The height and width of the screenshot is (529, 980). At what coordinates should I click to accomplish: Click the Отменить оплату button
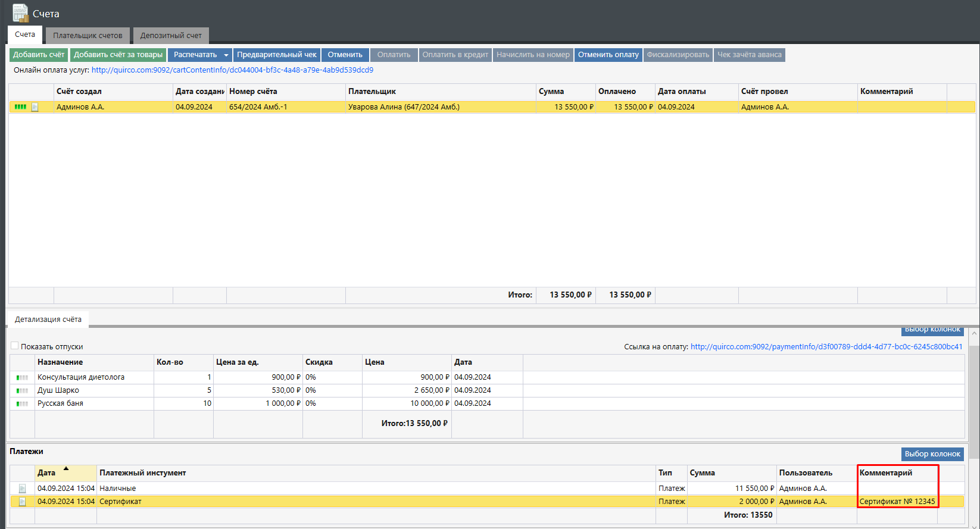point(608,55)
